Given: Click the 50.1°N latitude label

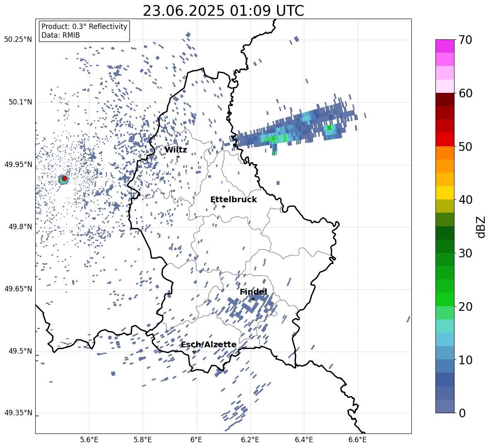Looking at the screenshot, I should (x=20, y=102).
